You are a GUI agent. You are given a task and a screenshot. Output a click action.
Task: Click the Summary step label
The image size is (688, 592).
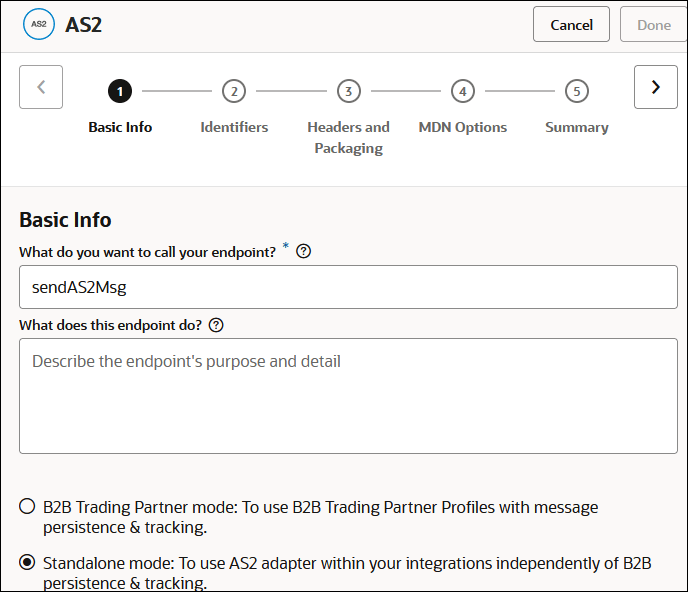coord(576,127)
